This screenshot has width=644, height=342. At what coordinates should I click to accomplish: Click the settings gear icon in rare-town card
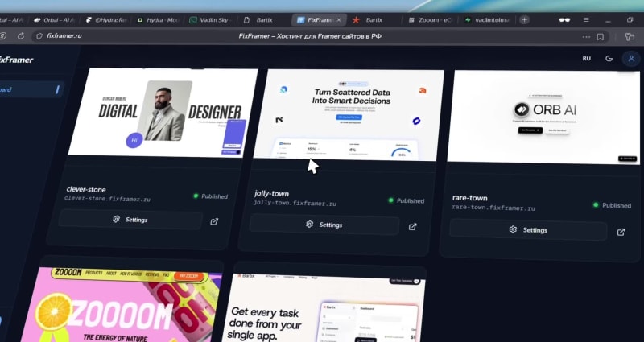coord(513,229)
